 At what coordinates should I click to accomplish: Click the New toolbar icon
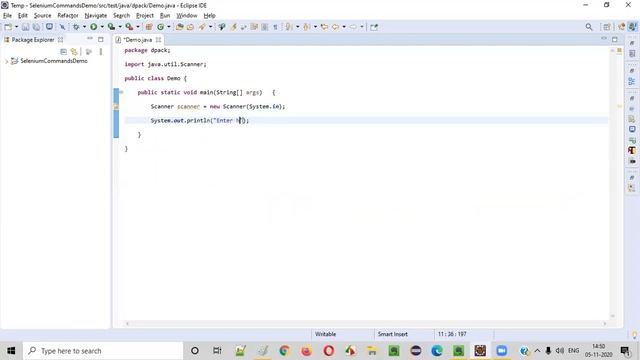coord(8,27)
